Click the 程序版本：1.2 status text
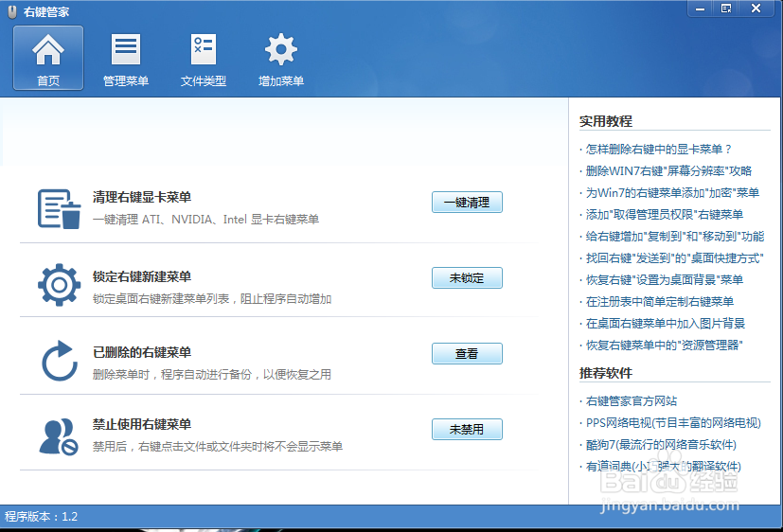This screenshot has height=532, width=783. (x=41, y=517)
